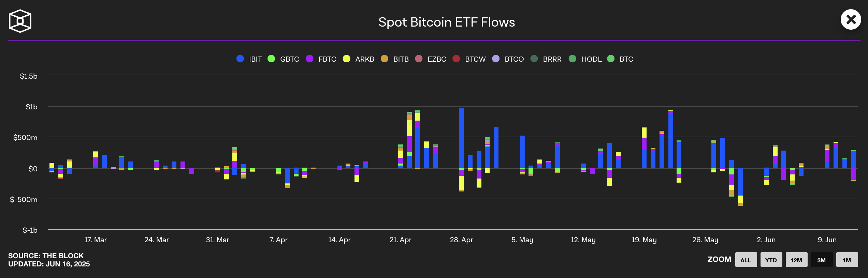Select the 1M zoom option
This screenshot has height=278, width=868.
coord(847,260)
